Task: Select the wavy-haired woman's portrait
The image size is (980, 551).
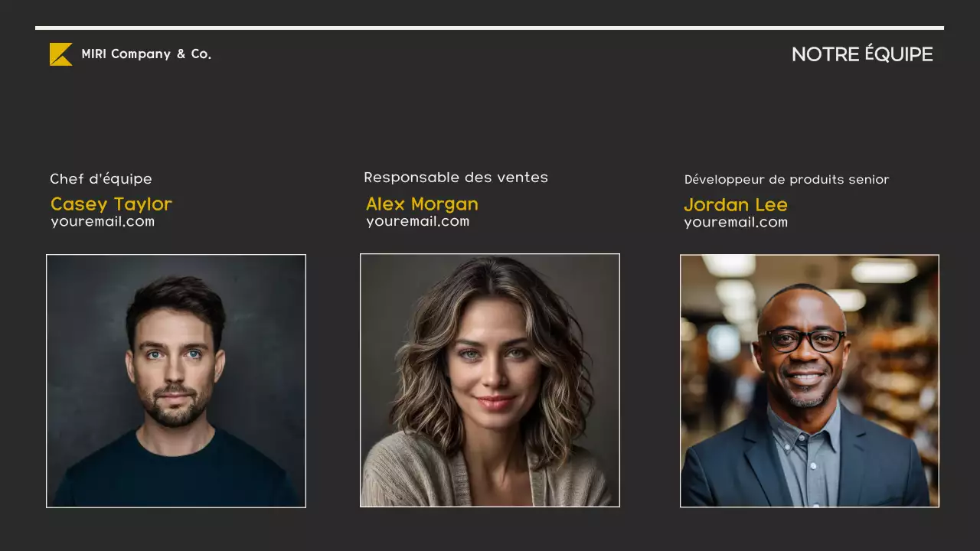Action: pos(490,380)
